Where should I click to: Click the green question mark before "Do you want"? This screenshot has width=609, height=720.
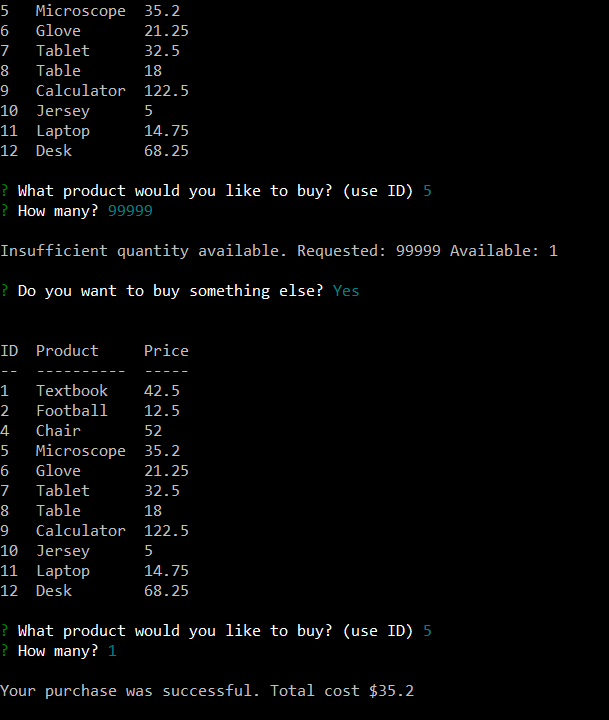coord(5,291)
